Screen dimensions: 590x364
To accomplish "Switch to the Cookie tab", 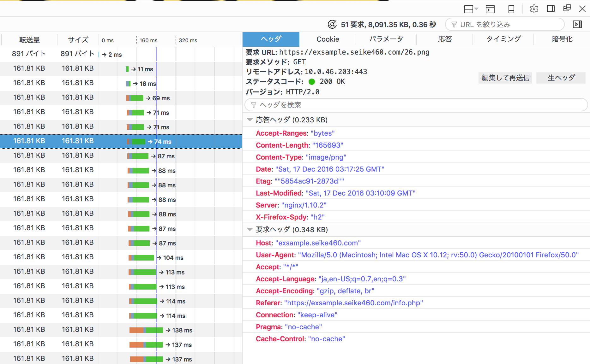I will click(328, 39).
